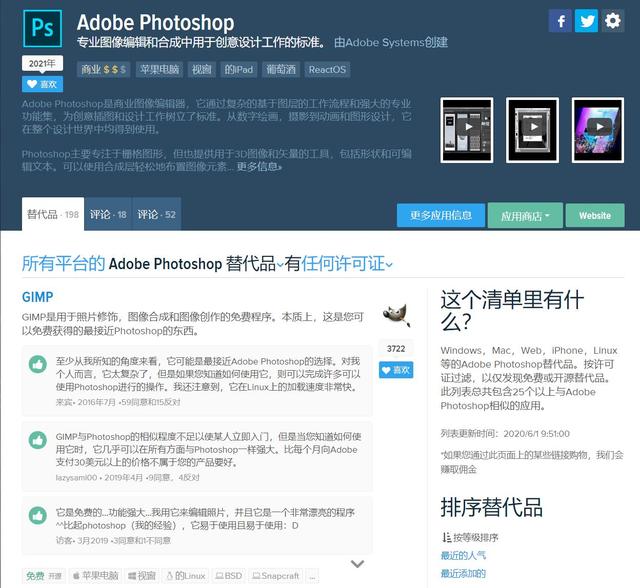The width and height of the screenshot is (640, 588).
Task: Open the 应用商店 dropdown button
Action: pos(525,215)
